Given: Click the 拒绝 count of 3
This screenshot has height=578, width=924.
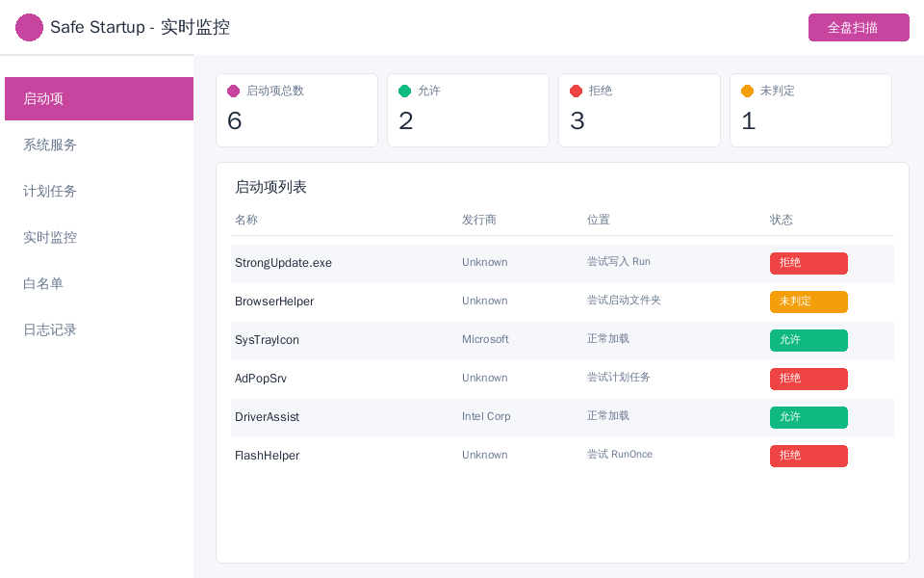Looking at the screenshot, I should click(x=577, y=121).
